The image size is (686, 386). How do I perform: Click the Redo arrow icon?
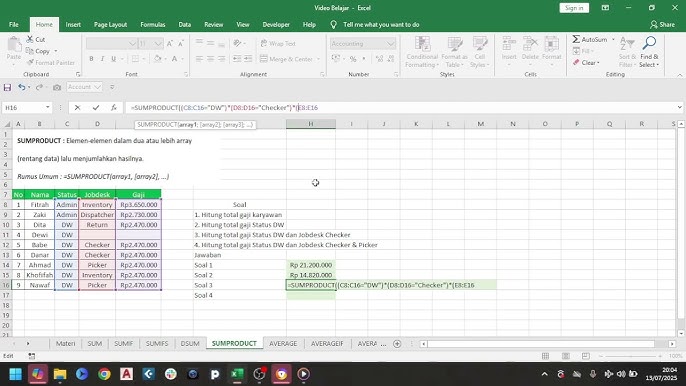click(39, 87)
